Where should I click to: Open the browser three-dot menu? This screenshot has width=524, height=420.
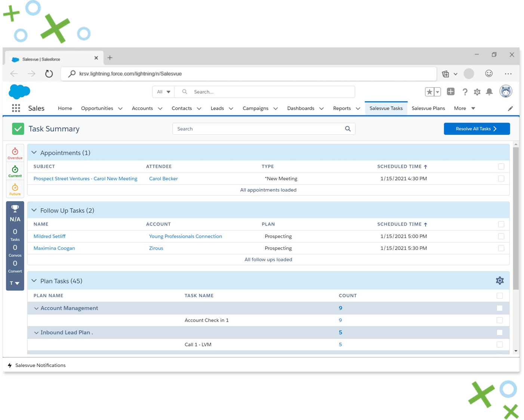click(508, 74)
